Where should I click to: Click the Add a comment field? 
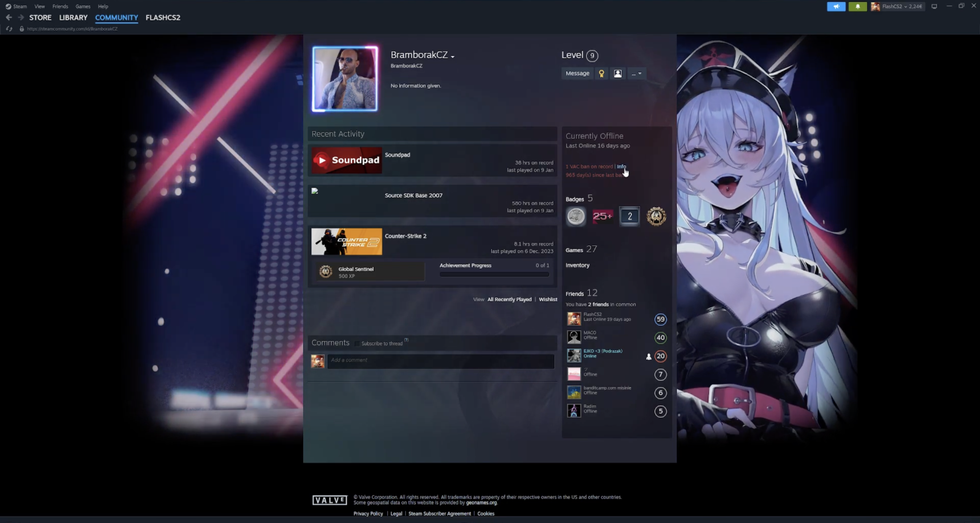(x=441, y=361)
